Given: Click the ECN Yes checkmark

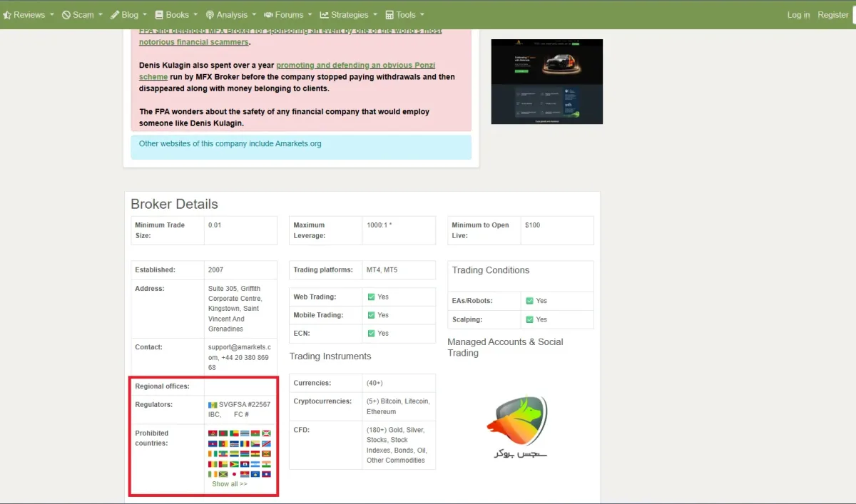Looking at the screenshot, I should [372, 333].
